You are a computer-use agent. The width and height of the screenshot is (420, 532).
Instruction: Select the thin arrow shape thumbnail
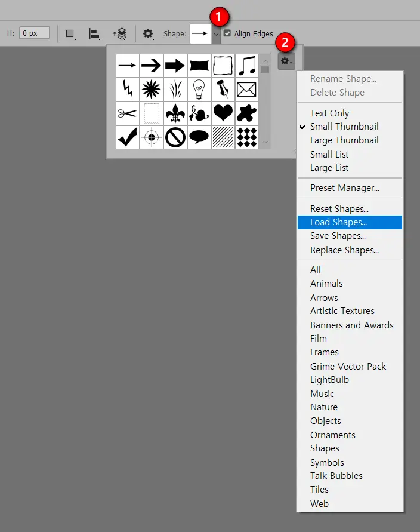pos(128,66)
